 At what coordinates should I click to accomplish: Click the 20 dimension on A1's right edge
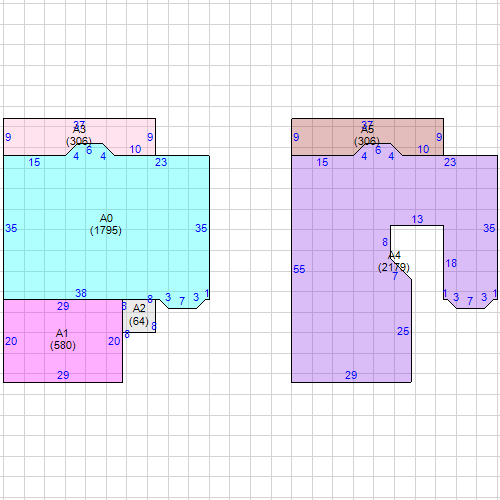114,341
